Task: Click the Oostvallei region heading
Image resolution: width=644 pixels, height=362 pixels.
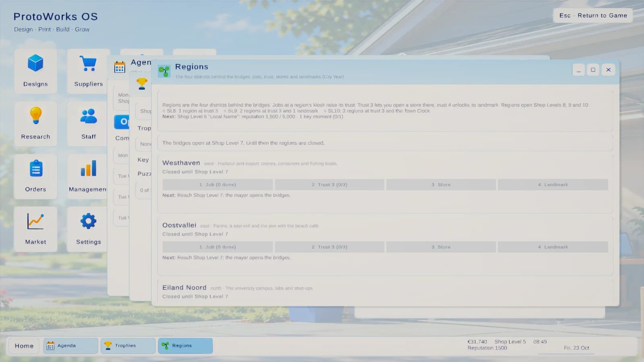Action: tap(179, 225)
